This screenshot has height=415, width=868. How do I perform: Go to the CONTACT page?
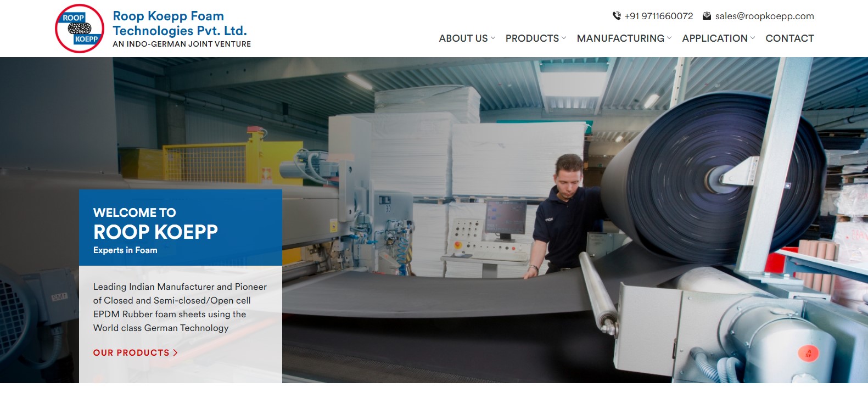tap(789, 38)
